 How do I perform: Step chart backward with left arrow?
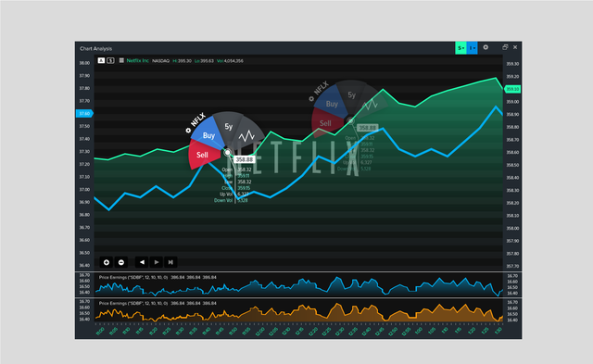pos(142,262)
